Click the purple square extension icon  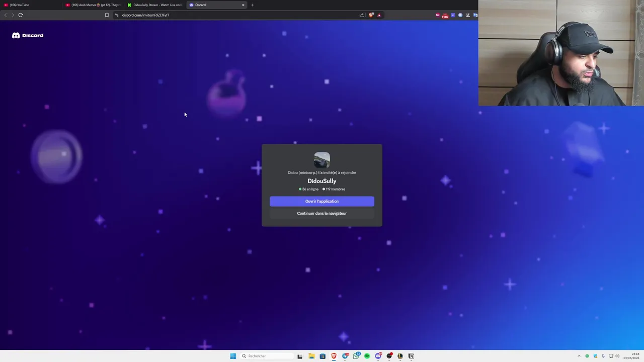point(453,15)
